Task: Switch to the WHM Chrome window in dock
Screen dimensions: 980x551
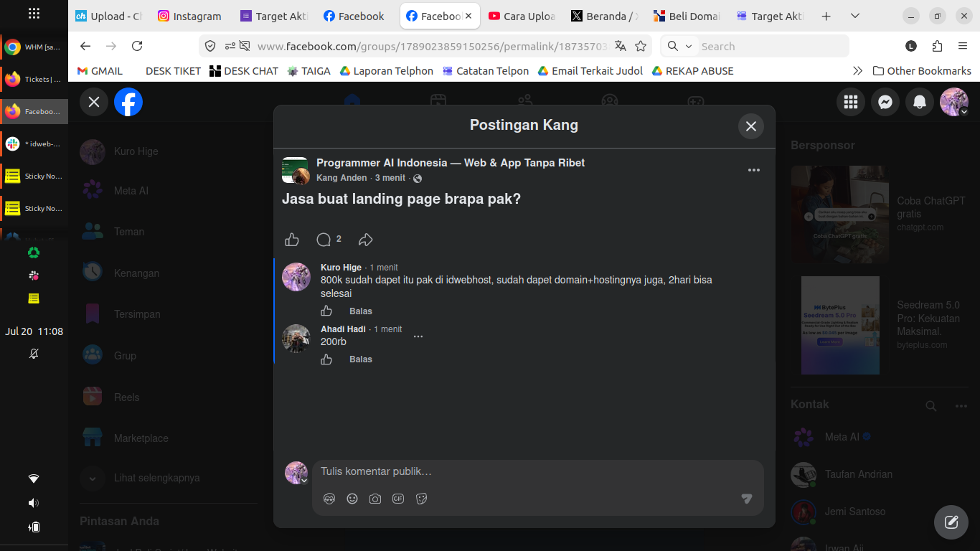Action: tap(34, 47)
